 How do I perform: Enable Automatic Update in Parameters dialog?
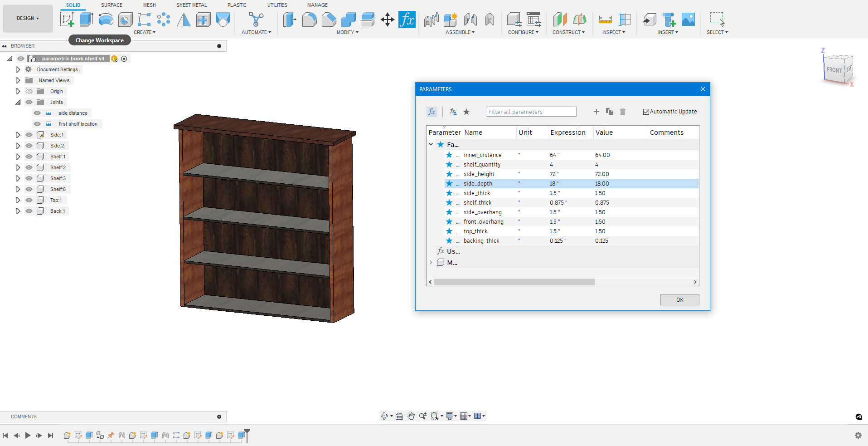point(646,111)
